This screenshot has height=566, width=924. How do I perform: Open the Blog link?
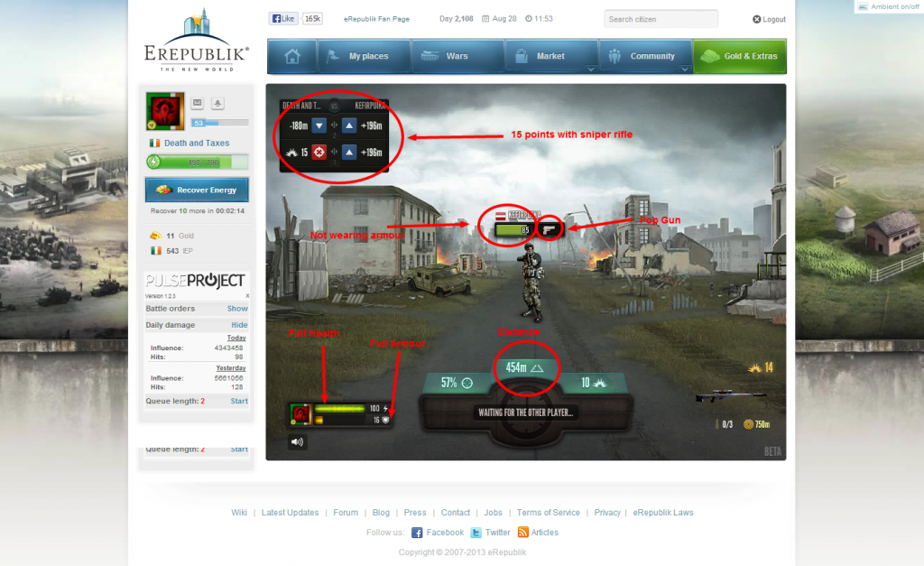(x=381, y=513)
